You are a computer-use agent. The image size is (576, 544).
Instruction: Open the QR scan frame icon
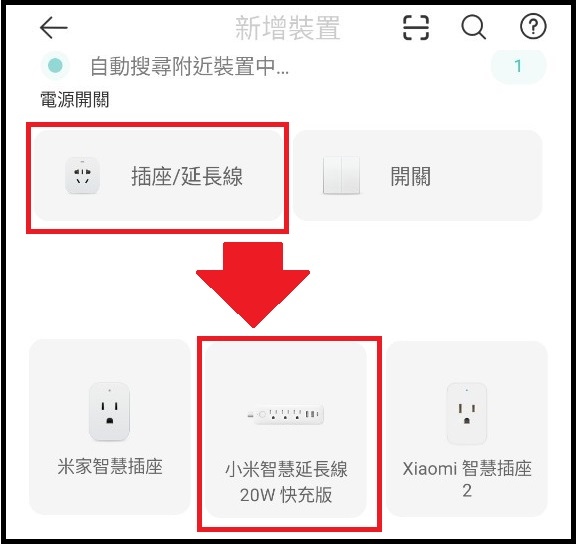416,28
